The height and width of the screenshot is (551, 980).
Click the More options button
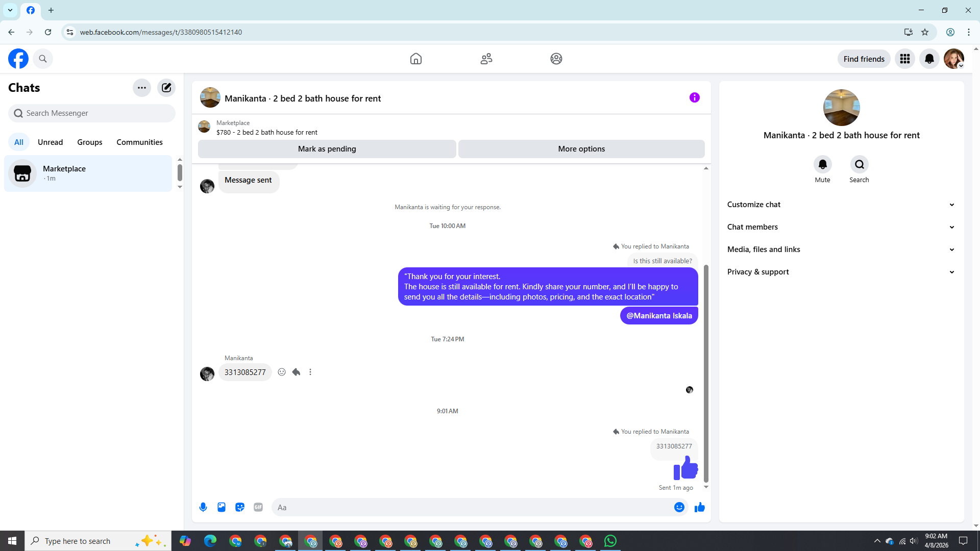click(x=581, y=149)
